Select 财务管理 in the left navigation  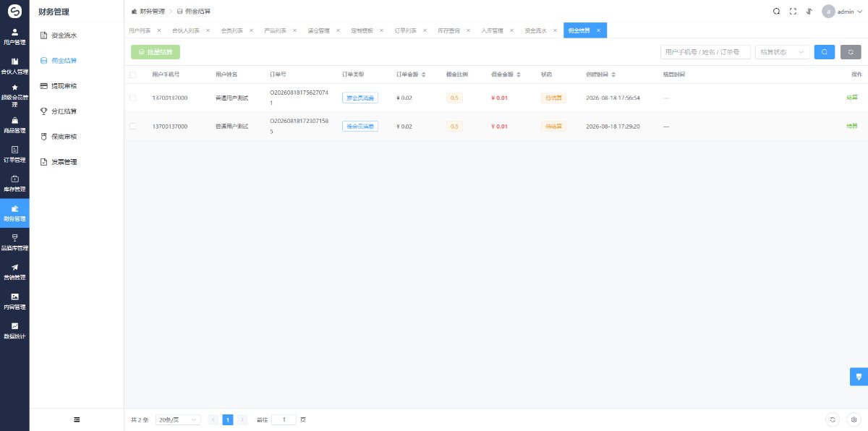tap(14, 213)
